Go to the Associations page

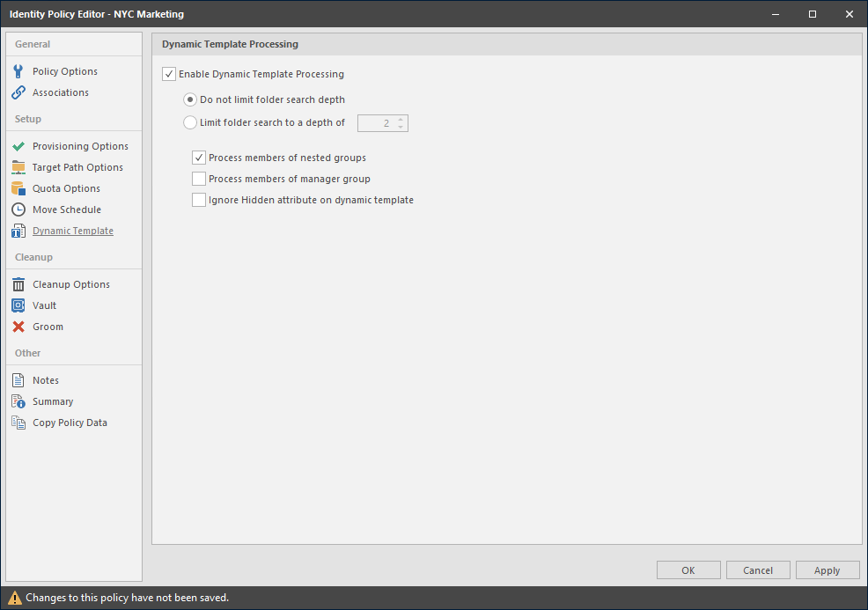coord(61,92)
